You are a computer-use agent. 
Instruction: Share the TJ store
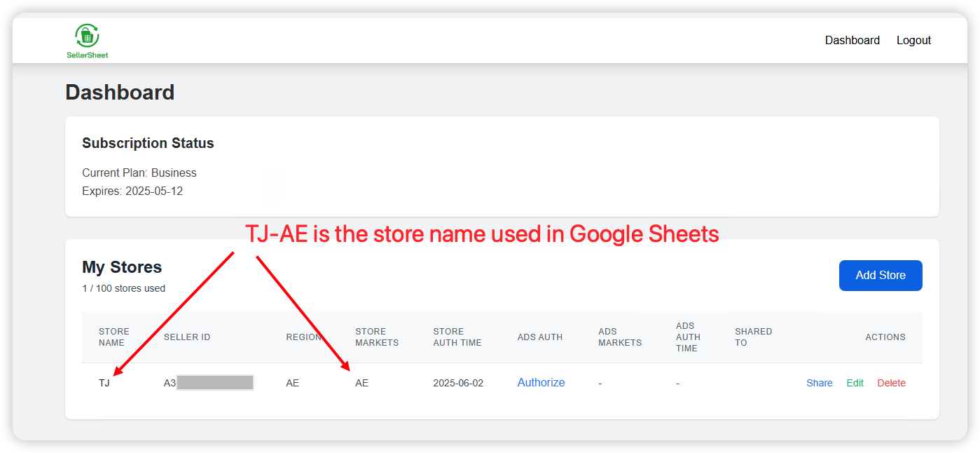(x=819, y=383)
